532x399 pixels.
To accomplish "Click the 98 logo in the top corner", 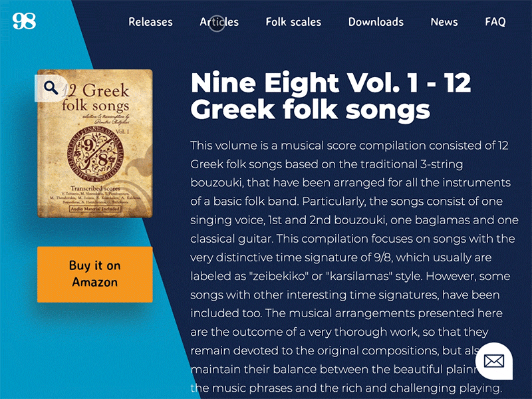I will pos(23,20).
